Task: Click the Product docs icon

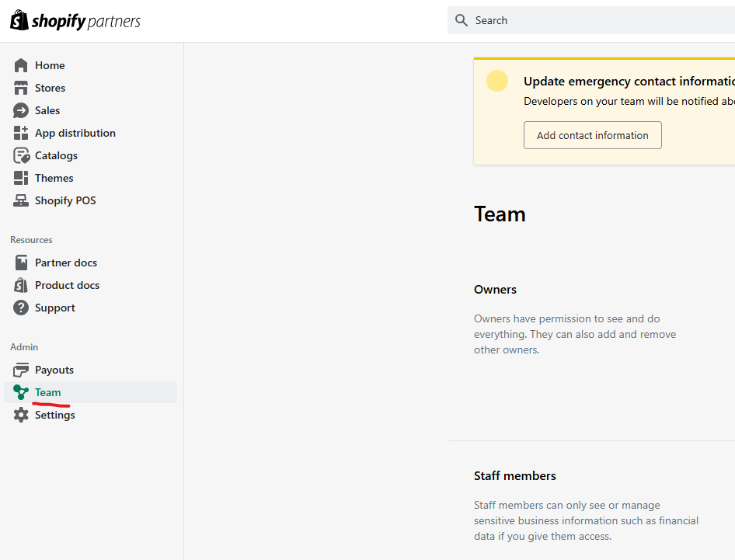Action: pyautogui.click(x=21, y=284)
